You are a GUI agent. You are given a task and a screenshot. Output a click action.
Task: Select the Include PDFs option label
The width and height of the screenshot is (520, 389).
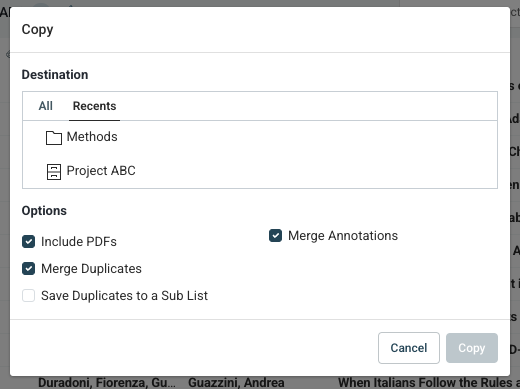79,242
